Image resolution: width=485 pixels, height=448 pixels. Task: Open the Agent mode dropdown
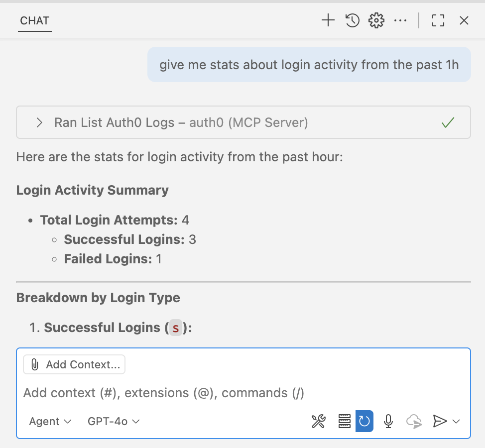click(50, 422)
